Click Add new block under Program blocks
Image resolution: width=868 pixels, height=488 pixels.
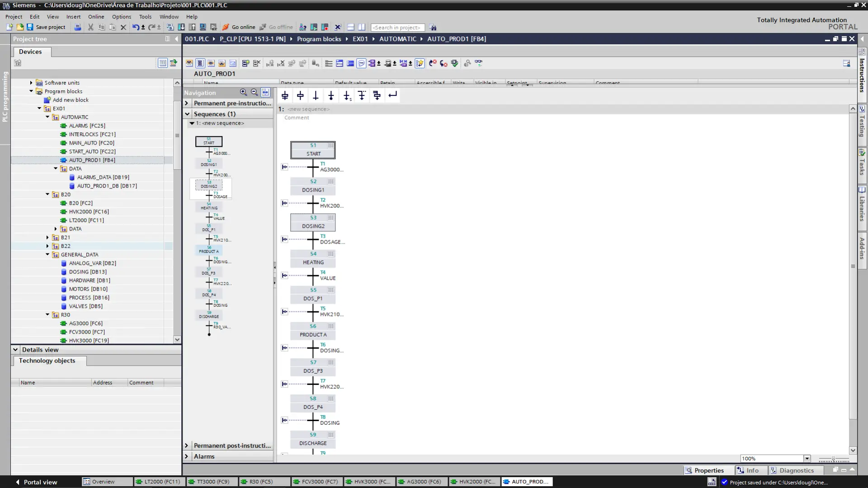tap(70, 100)
